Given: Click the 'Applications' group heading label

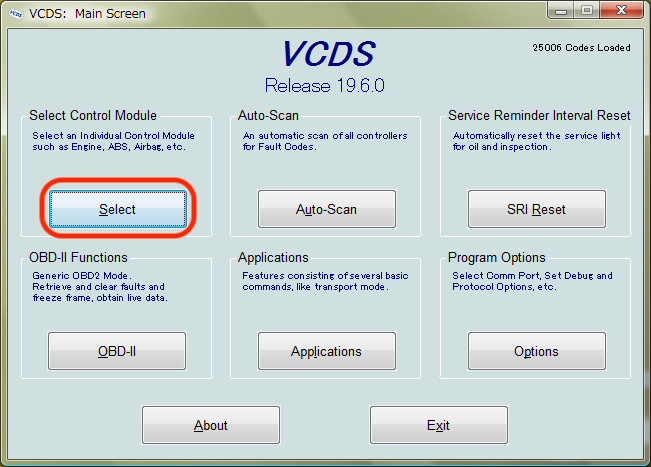Looking at the screenshot, I should (273, 258).
